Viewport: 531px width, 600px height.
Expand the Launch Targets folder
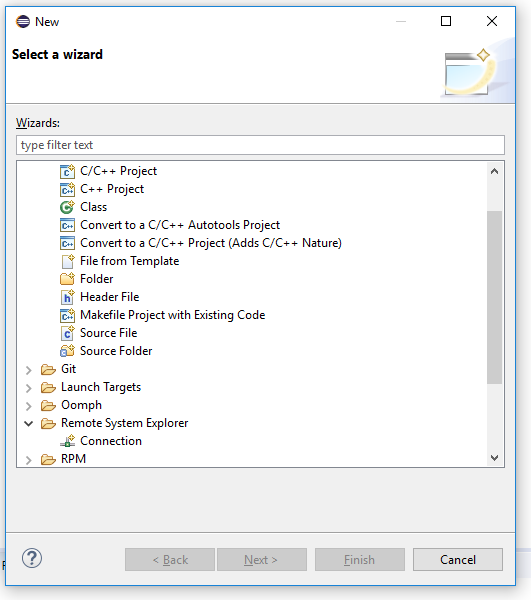(29, 388)
